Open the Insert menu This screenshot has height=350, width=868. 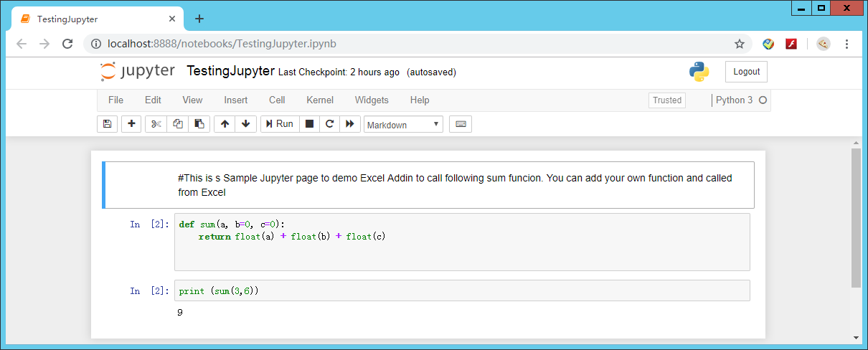pyautogui.click(x=235, y=100)
